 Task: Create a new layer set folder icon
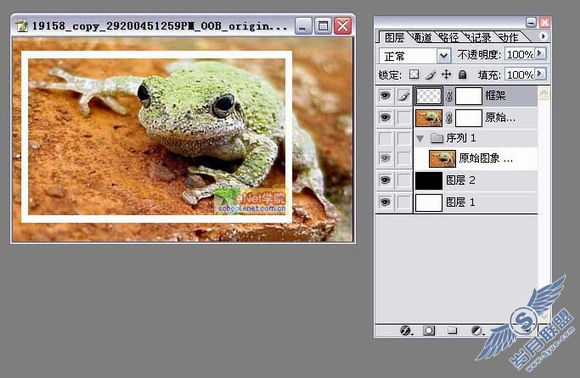click(452, 330)
